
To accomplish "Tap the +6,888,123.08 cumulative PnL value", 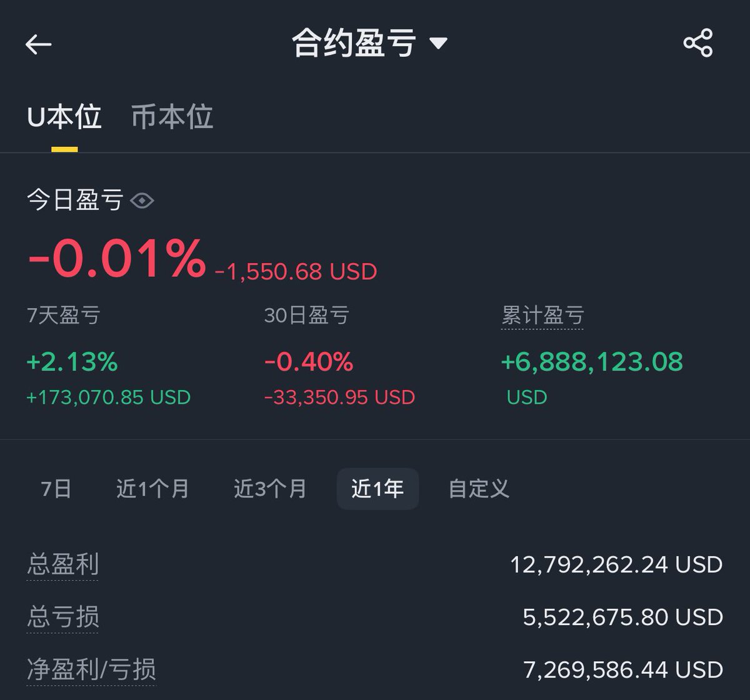I will coord(592,362).
